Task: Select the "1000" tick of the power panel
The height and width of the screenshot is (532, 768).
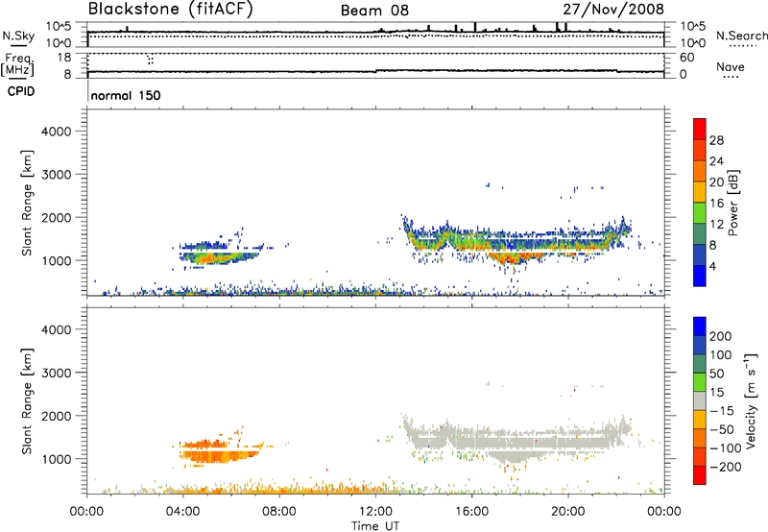Action: click(x=56, y=260)
